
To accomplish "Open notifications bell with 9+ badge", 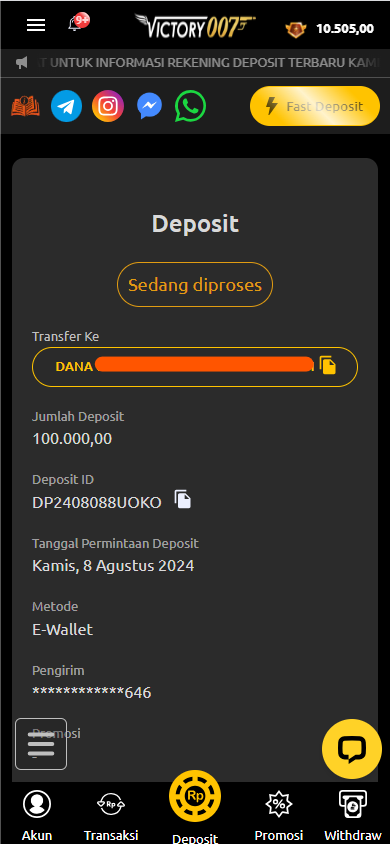I will coord(78,23).
